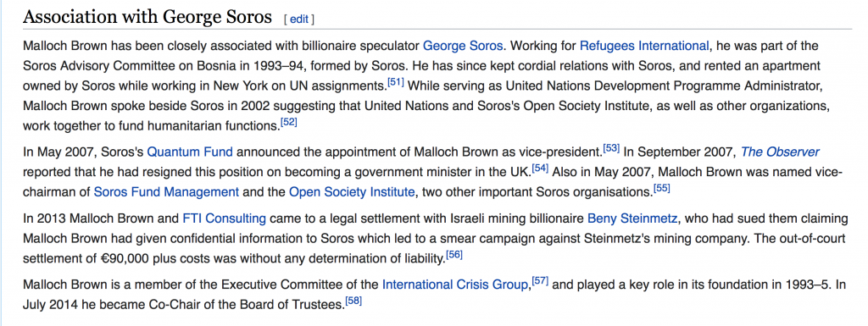This screenshot has width=868, height=326.
Task: Jump to footnote 56
Action: (454, 255)
